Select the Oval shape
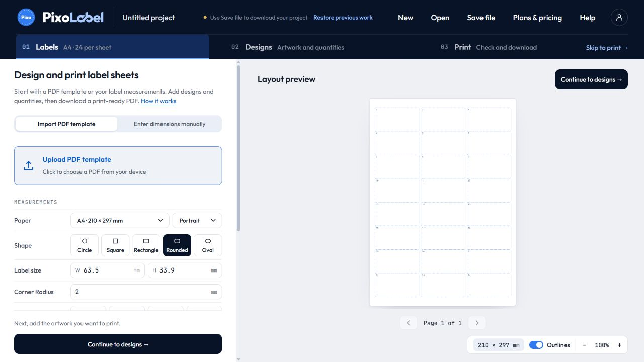 [208, 245]
